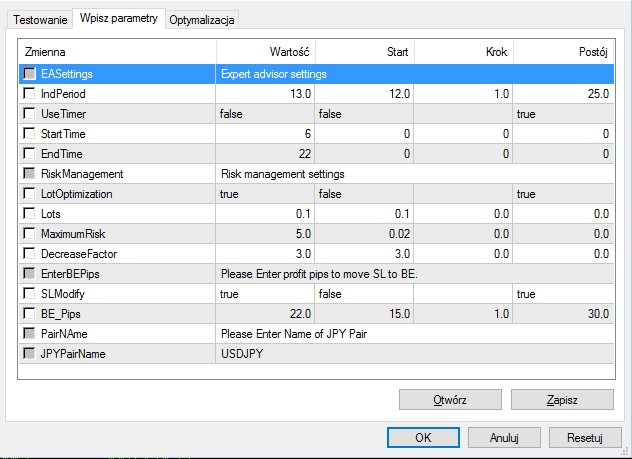Image resolution: width=632 pixels, height=459 pixels.
Task: Click the Wartość column header
Action: (x=266, y=52)
